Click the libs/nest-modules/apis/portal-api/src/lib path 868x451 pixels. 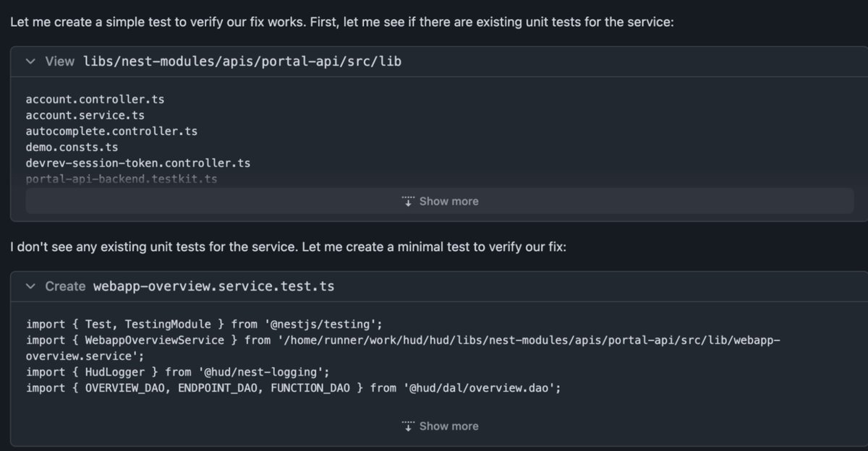(x=242, y=61)
